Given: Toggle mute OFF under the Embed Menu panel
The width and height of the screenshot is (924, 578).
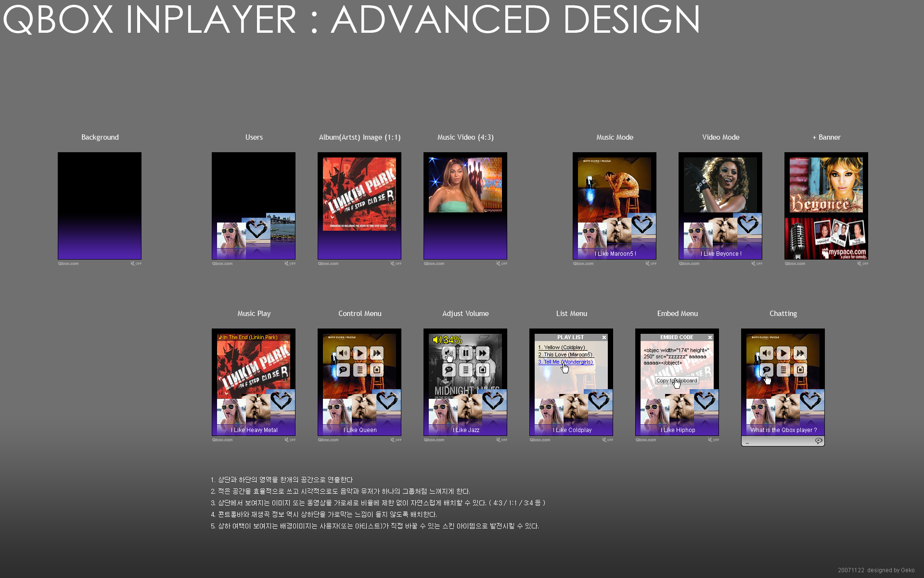Looking at the screenshot, I should tap(714, 440).
